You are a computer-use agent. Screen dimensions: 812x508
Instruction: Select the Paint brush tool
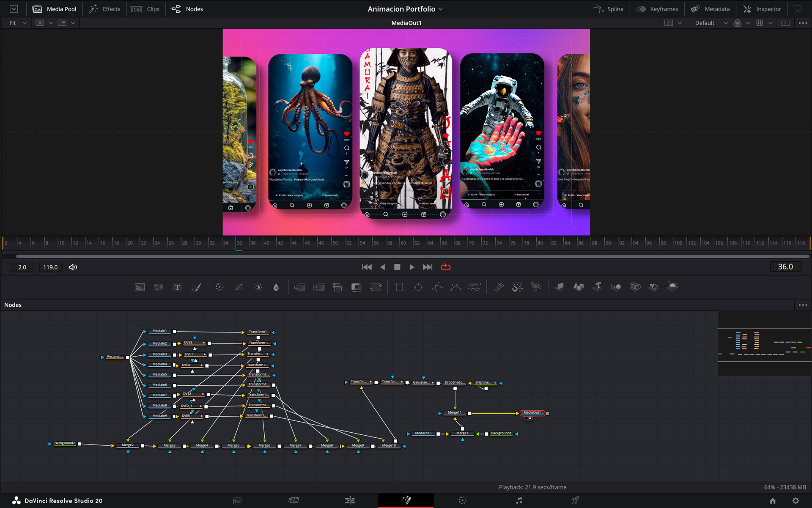pos(196,288)
